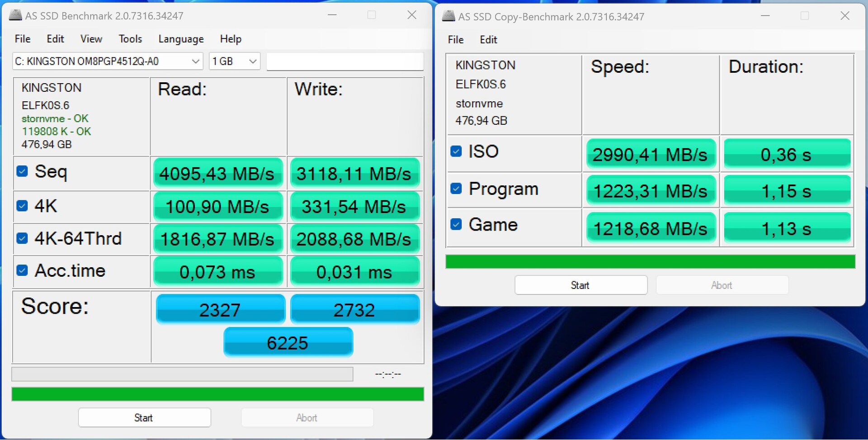Toggle the Acc.time checkbox
This screenshot has width=868, height=440.
click(x=22, y=270)
